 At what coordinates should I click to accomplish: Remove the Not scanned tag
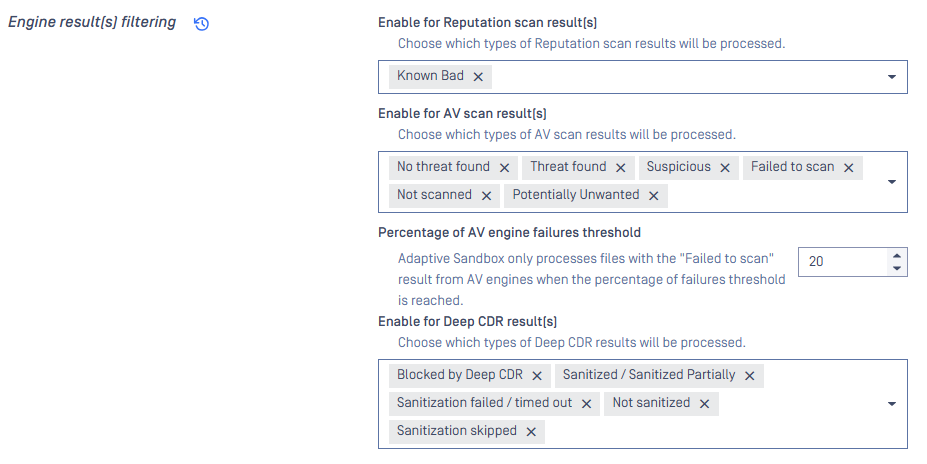487,196
